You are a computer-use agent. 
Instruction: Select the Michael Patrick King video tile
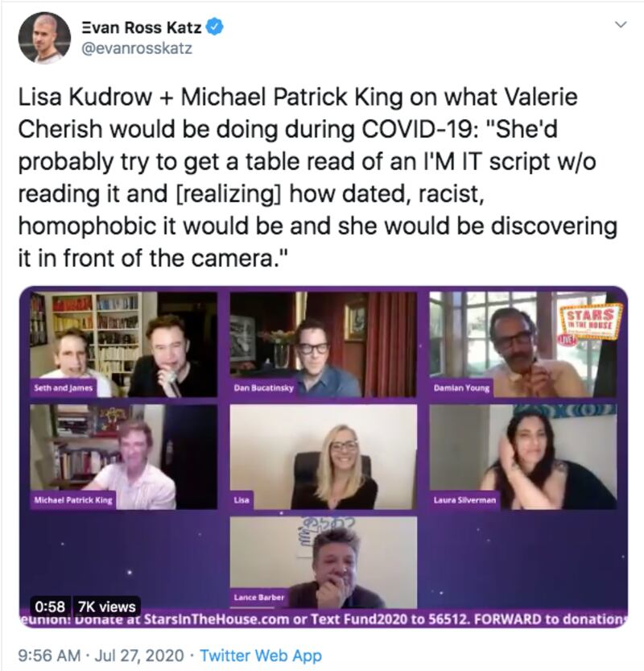124,457
